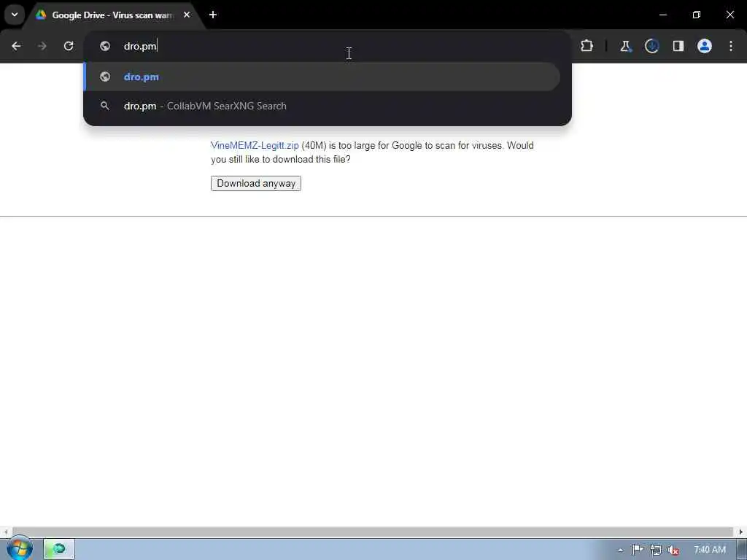Click the 7:40 AM clock
The height and width of the screenshot is (560, 747).
point(709,550)
